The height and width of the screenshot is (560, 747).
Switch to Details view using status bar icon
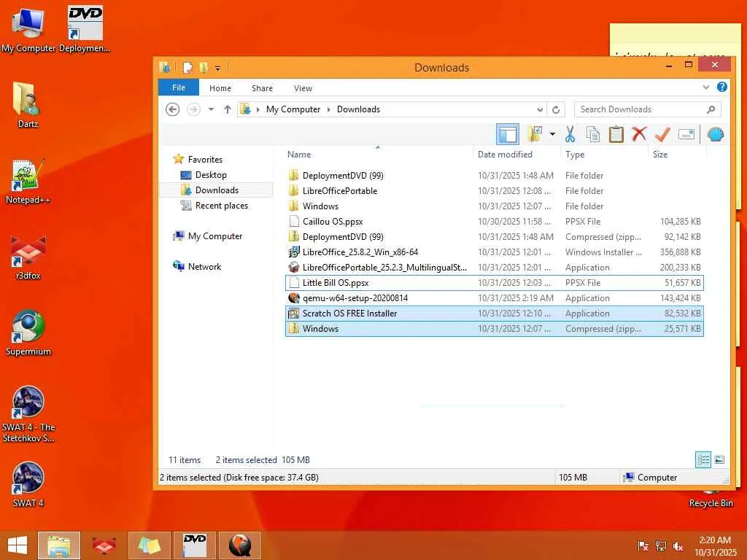[x=703, y=459]
